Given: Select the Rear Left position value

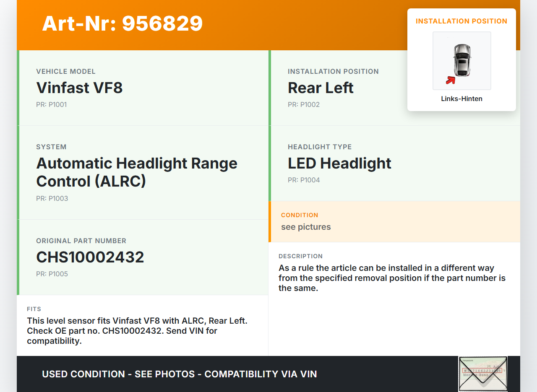Looking at the screenshot, I should pyautogui.click(x=321, y=88).
